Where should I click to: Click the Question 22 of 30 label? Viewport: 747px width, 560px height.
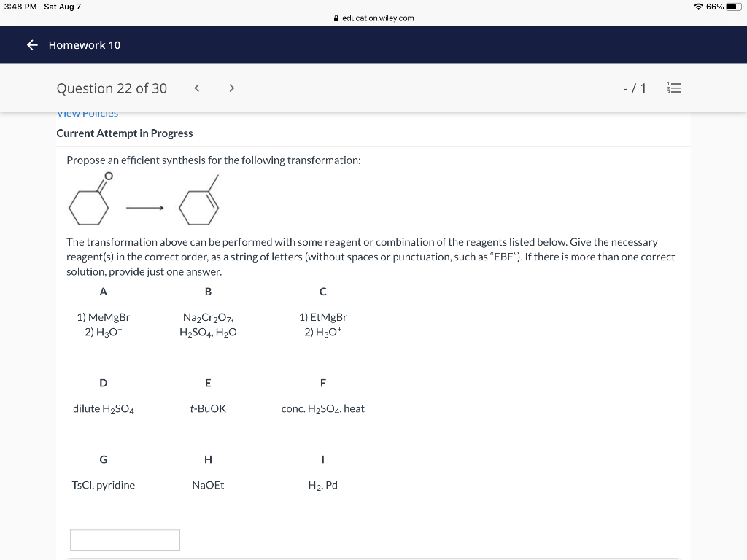click(x=112, y=88)
